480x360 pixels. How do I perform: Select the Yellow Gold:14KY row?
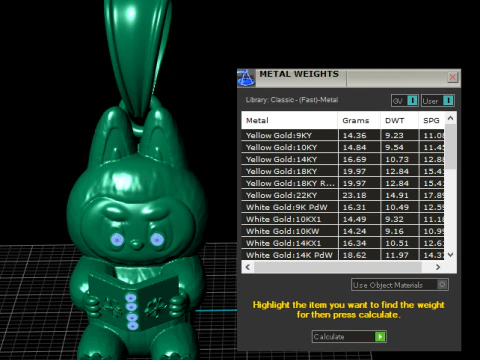(x=343, y=159)
